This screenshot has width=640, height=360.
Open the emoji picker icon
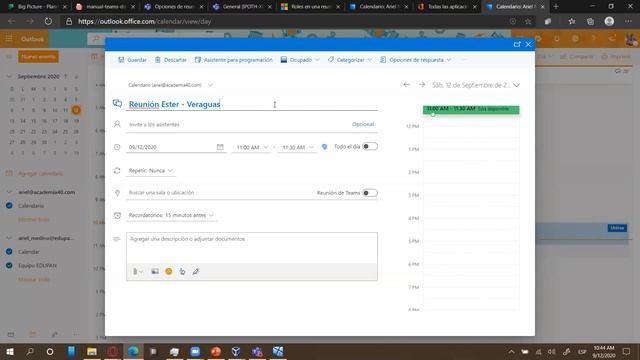pos(169,271)
